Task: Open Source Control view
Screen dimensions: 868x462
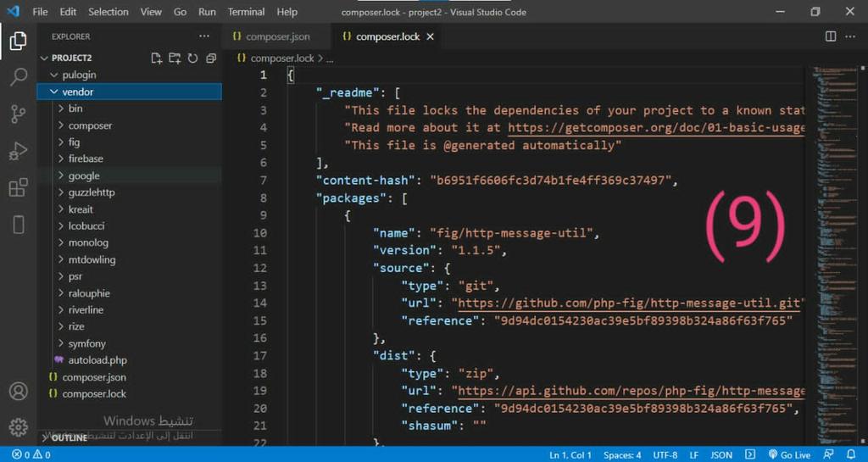Action: pos(18,114)
